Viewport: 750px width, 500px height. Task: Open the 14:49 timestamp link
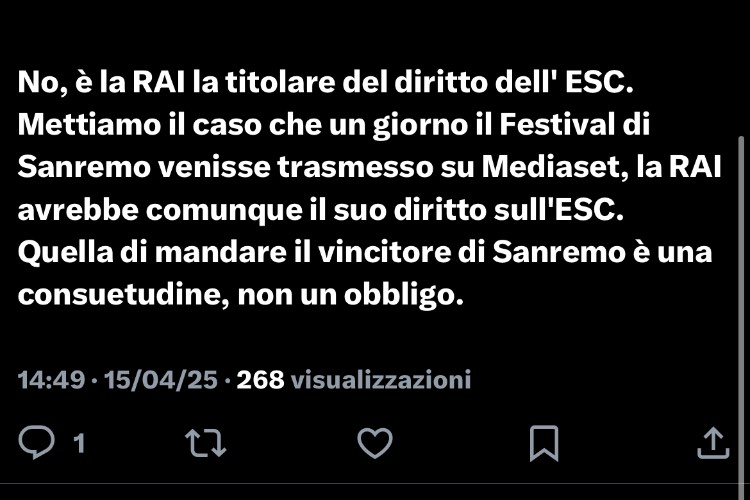pos(51,380)
